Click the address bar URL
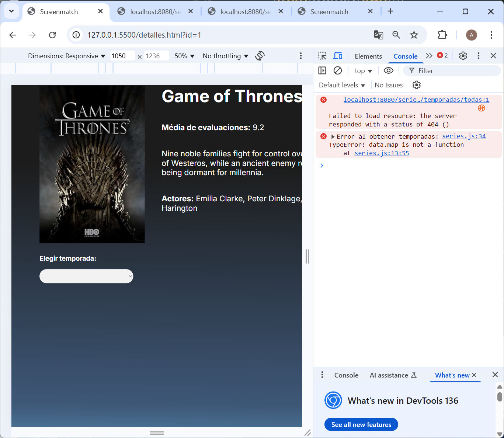 click(x=145, y=35)
